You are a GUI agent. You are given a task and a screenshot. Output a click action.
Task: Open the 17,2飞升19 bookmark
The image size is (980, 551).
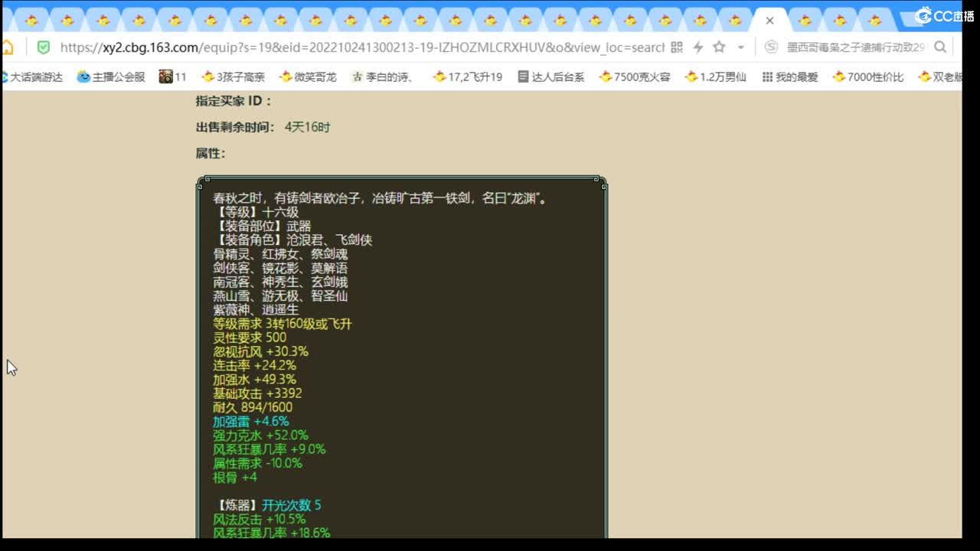(x=468, y=77)
